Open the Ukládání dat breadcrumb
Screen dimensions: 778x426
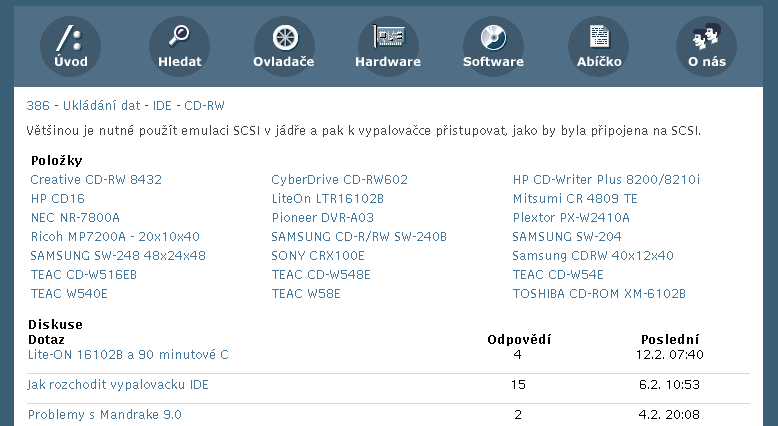click(102, 106)
